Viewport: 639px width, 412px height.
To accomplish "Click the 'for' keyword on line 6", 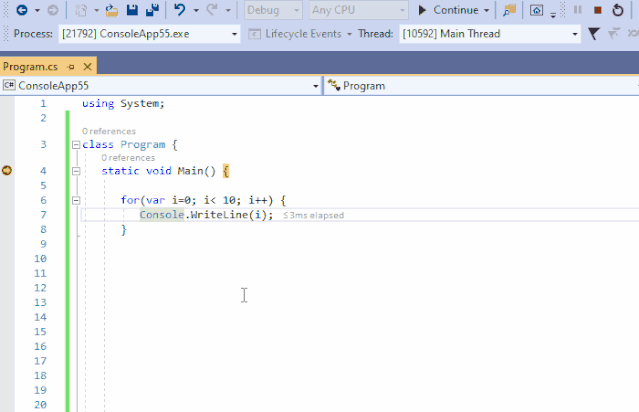I will tap(130, 200).
